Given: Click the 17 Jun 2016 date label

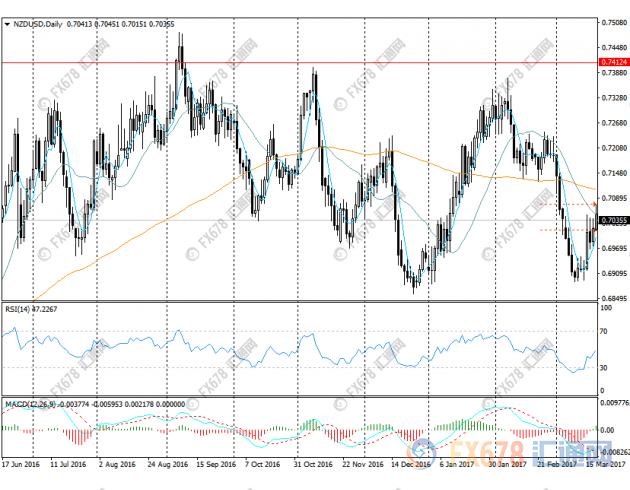Looking at the screenshot, I should tap(21, 465).
